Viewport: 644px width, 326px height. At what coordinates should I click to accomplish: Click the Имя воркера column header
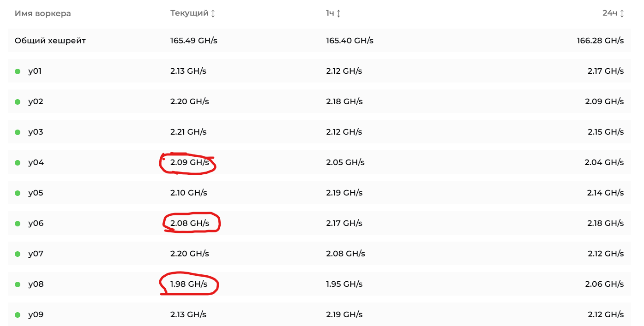coord(43,13)
